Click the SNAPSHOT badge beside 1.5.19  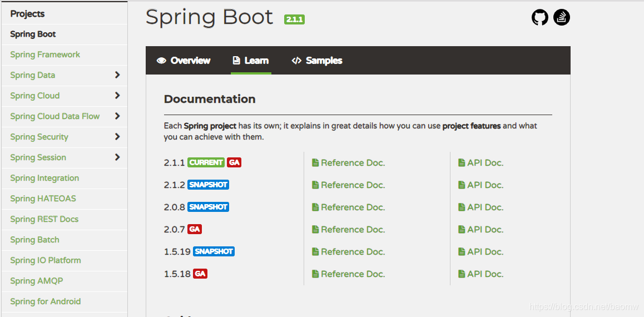[214, 251]
